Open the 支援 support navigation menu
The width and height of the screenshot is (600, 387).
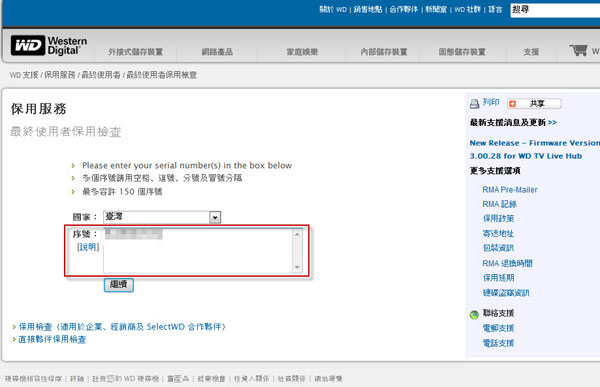531,52
